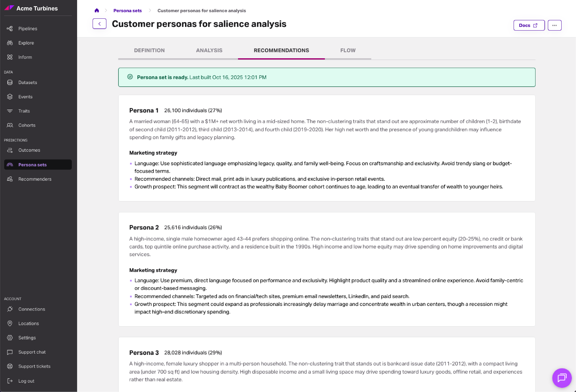The height and width of the screenshot is (392, 576).
Task: Open Explore via its binoculars icon
Action: pyautogui.click(x=10, y=43)
